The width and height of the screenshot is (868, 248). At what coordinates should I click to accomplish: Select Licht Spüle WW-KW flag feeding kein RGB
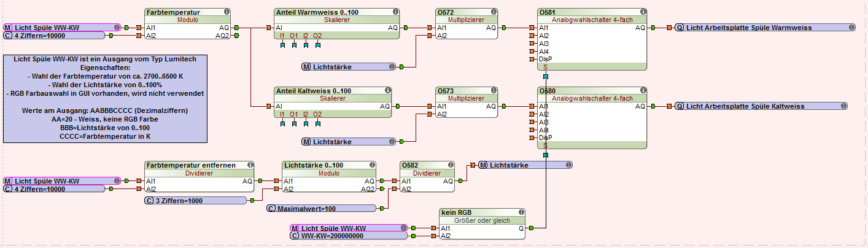[x=348, y=228]
